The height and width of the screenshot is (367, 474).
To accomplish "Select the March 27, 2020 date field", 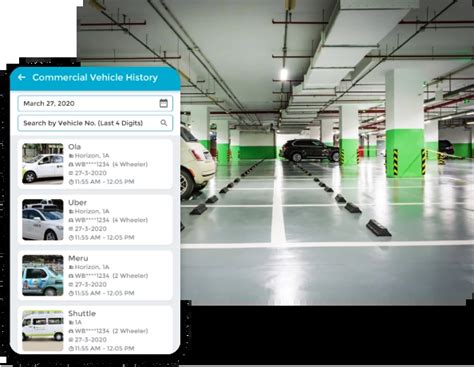I will click(x=95, y=103).
